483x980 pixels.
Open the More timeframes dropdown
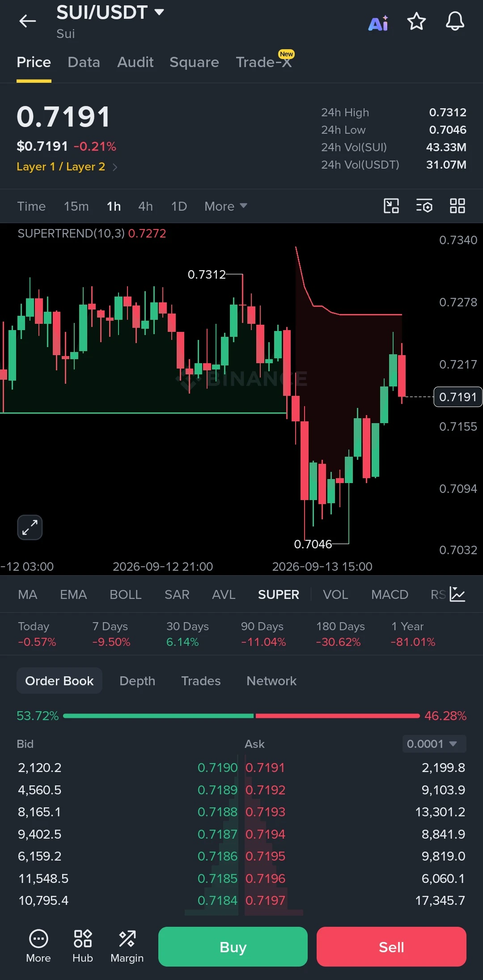pyautogui.click(x=226, y=206)
